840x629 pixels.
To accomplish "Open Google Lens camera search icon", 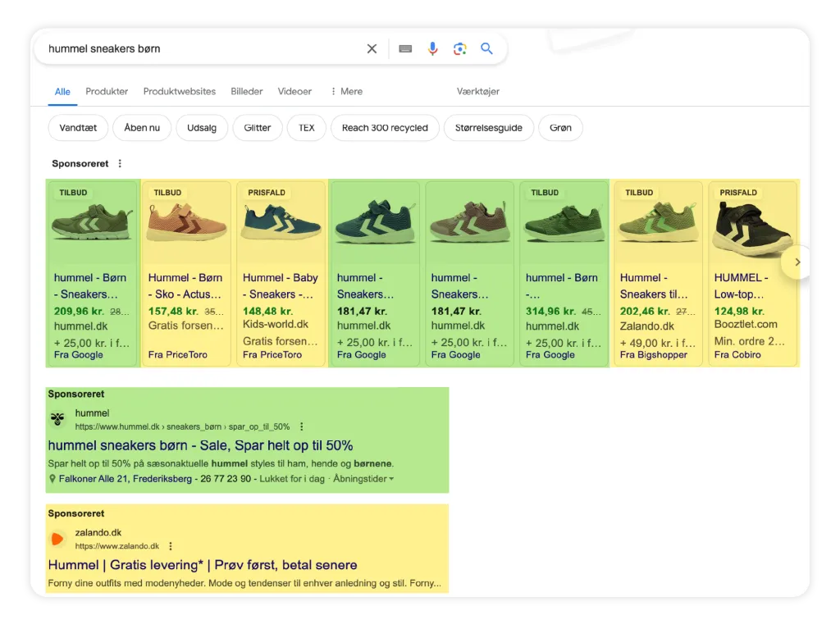I will [x=459, y=48].
